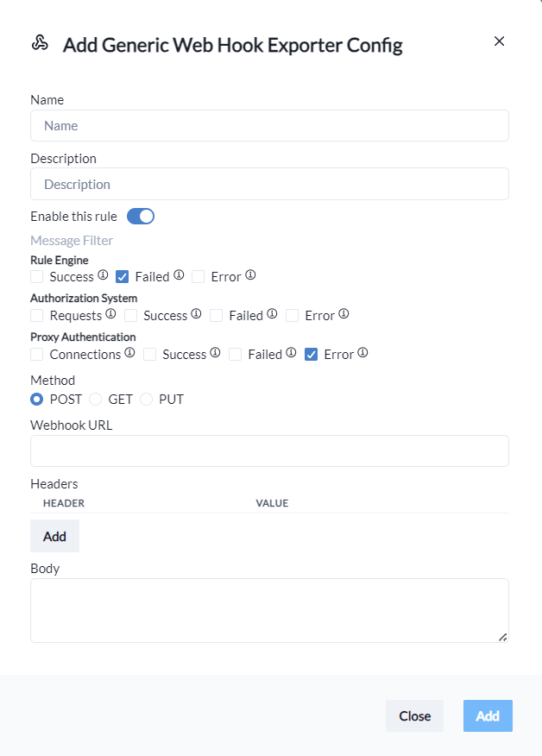Click info icon beside Rule Engine Failed
This screenshot has height=756, width=542.
[179, 276]
